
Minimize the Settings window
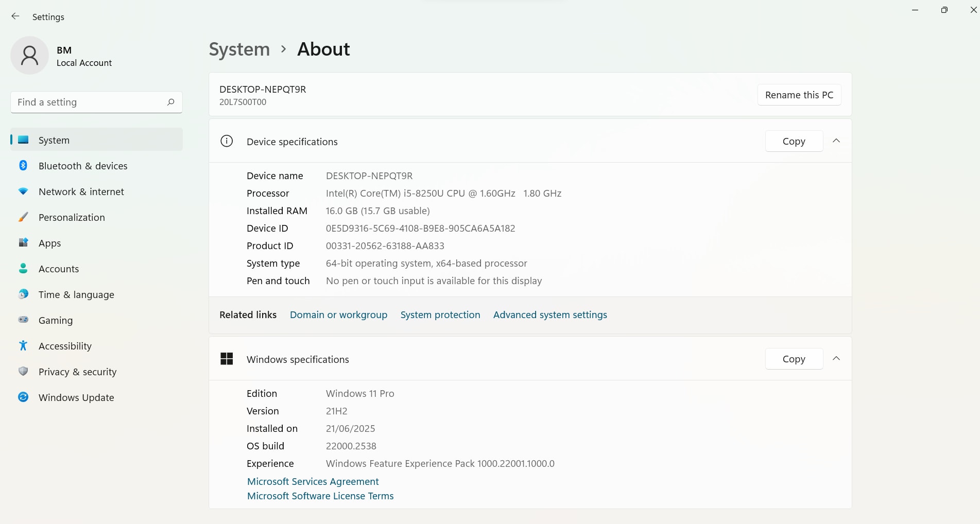click(x=915, y=10)
